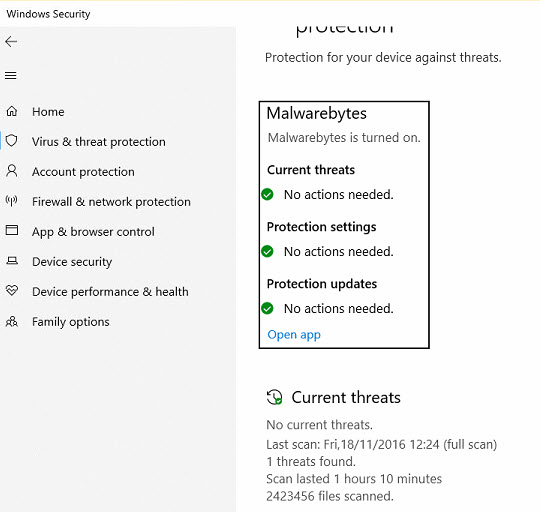Click the green check under Protection updates

pos(267,308)
